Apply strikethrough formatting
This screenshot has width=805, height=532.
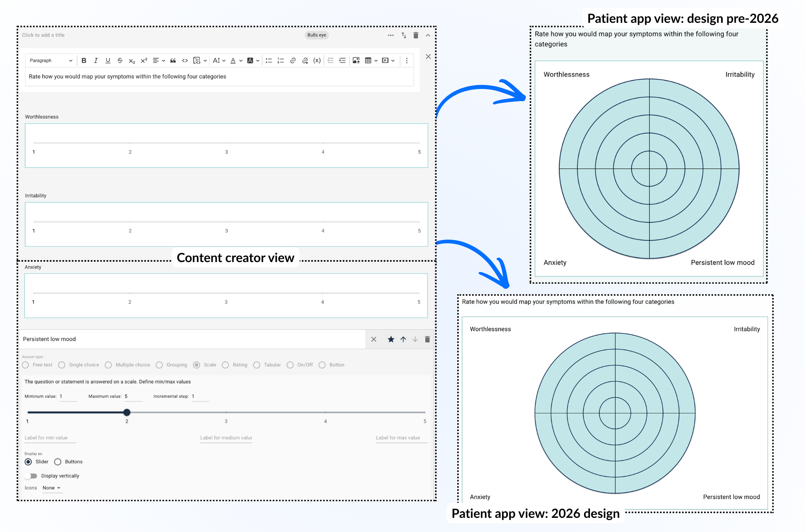click(120, 61)
